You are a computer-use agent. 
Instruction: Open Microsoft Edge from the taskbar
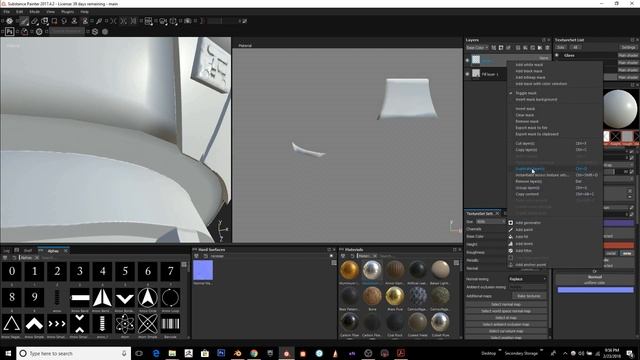click(x=156, y=353)
